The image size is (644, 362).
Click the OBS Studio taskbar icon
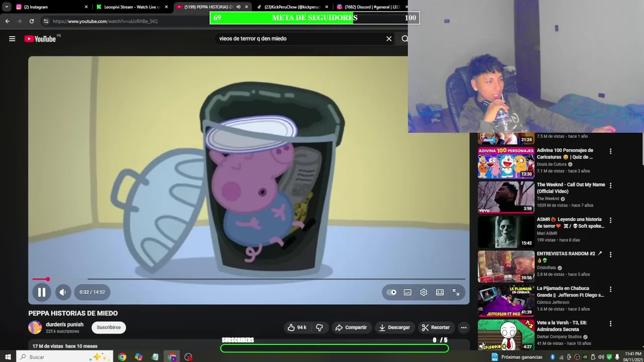pyautogui.click(x=188, y=357)
